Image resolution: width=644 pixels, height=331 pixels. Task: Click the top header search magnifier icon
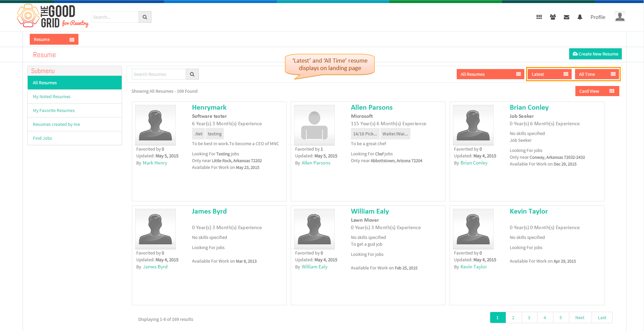(145, 17)
